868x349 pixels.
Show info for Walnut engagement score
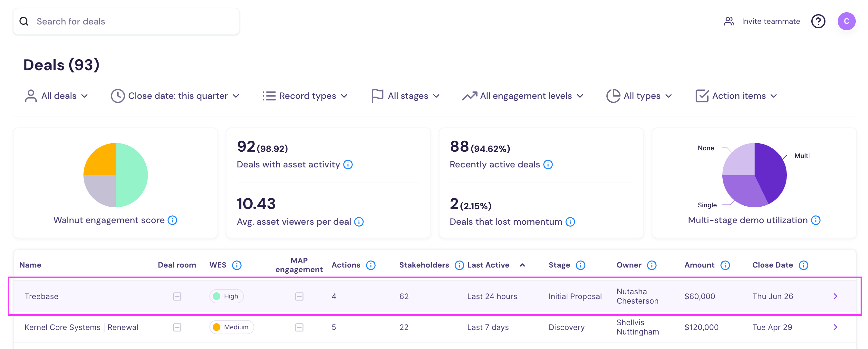172,220
